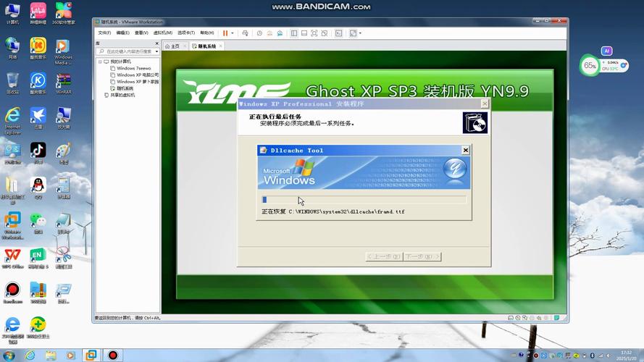The height and width of the screenshot is (362, 644).
Task: Click the VMware pause/suspend toolbar button
Action: click(225, 33)
